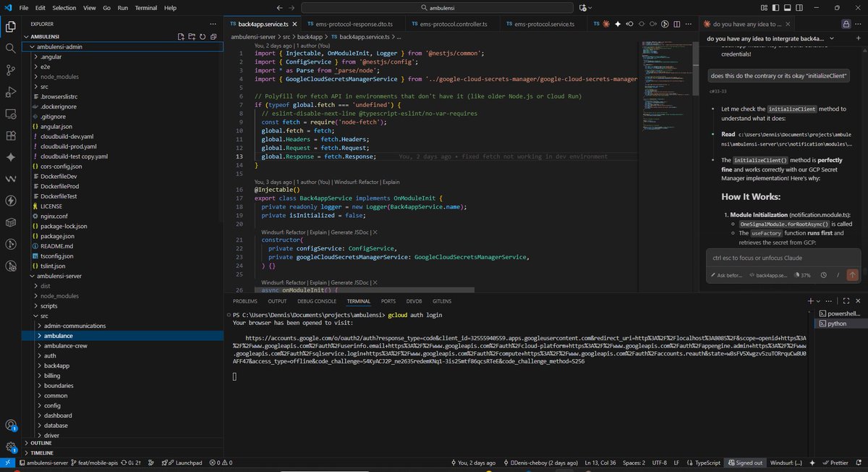Click Launchpad in the status bar
Viewport: 868px width, 472px height.
click(x=184, y=462)
